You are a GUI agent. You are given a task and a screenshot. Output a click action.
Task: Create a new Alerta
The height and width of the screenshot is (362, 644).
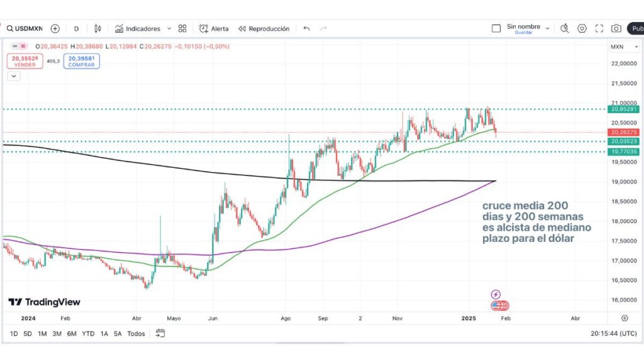point(214,28)
